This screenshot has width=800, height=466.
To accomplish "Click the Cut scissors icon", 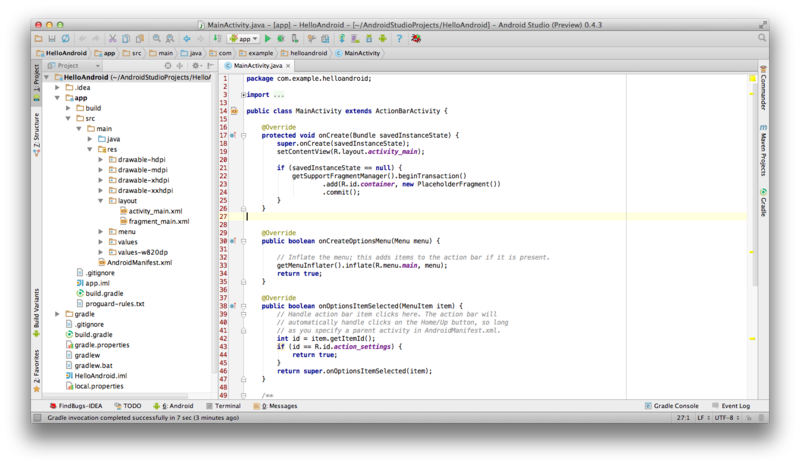I will click(112, 38).
